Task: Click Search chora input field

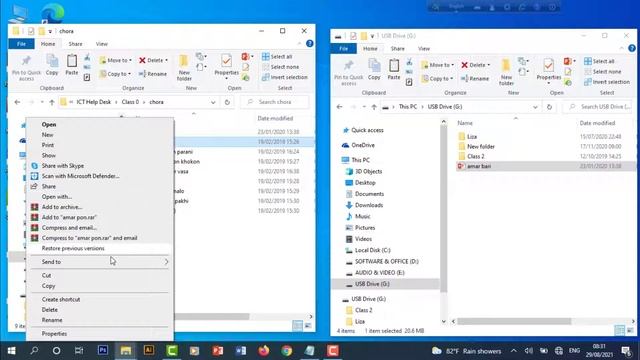Action: (275, 102)
